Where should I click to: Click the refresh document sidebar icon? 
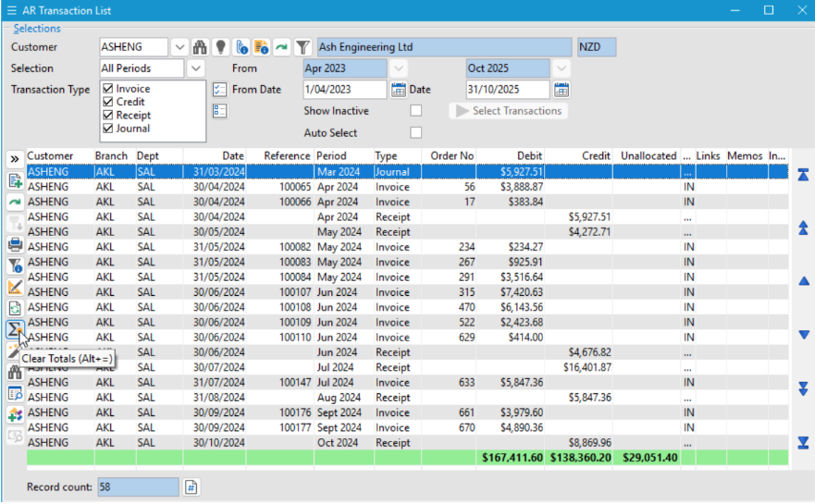click(x=15, y=308)
